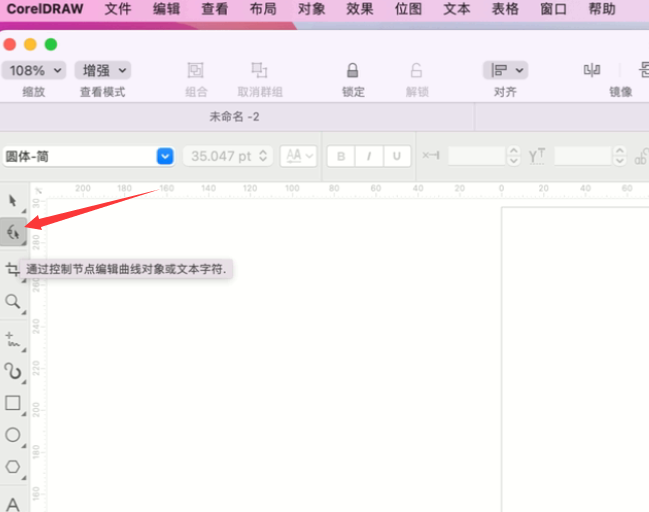Choose the Ellipse tool
This screenshot has height=512, width=649.
13,434
